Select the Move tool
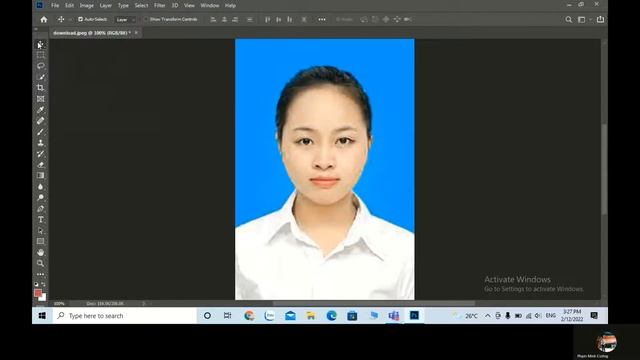 [x=40, y=44]
